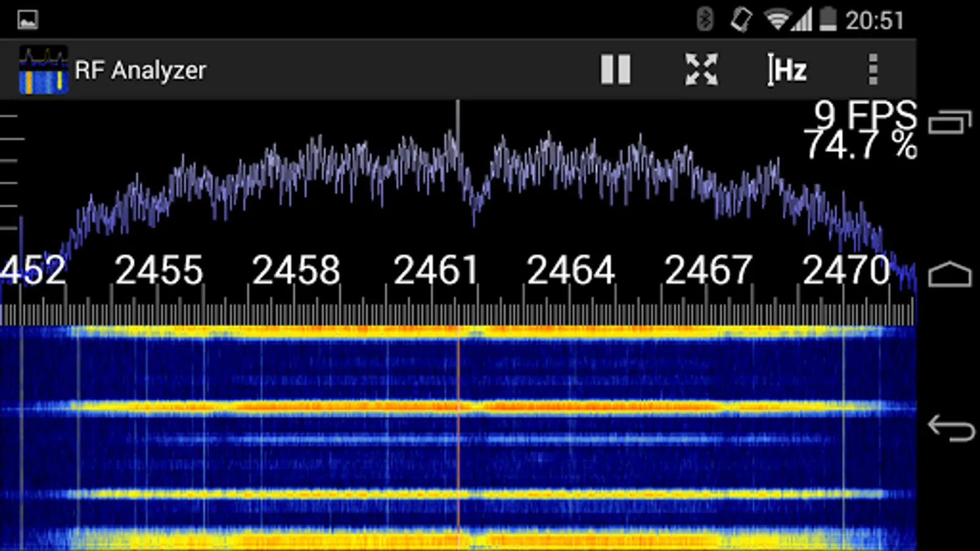Screen dimensions: 980x551
Task: Tap the Bluetooth status icon
Action: 705,20
